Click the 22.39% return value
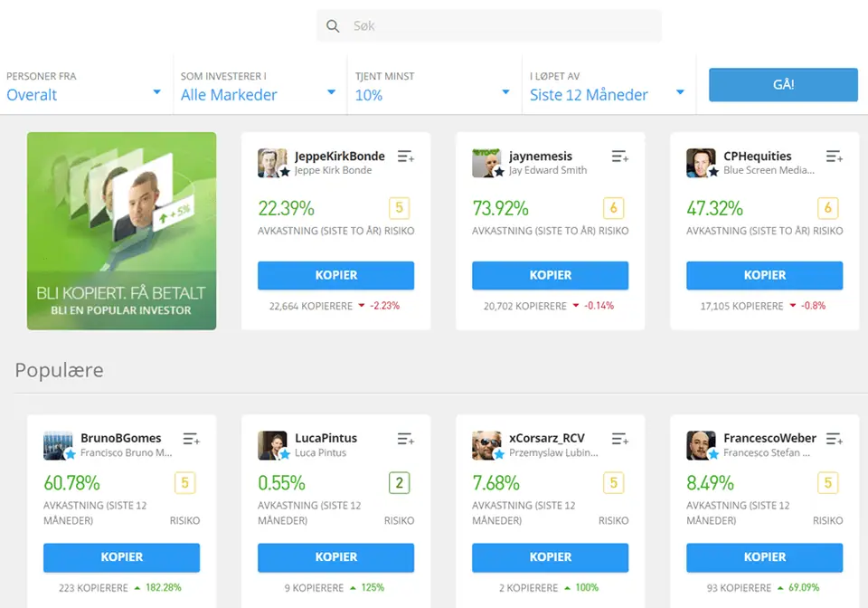Screen dimensions: 868x608 pos(287,209)
